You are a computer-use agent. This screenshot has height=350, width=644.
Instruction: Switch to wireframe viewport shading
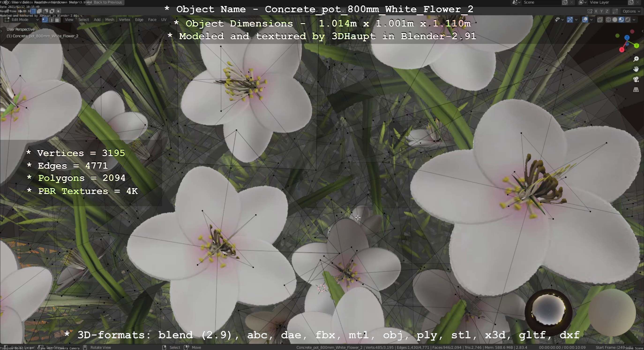pos(609,20)
